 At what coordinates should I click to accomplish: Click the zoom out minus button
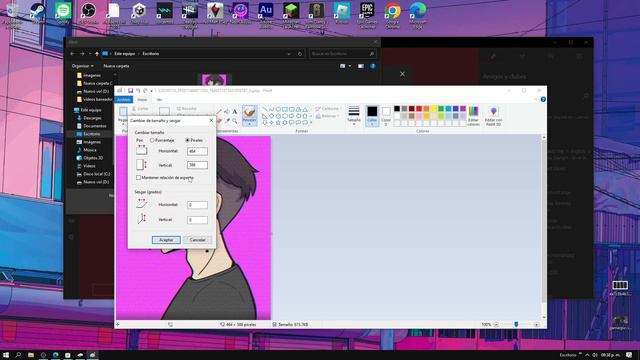point(496,324)
